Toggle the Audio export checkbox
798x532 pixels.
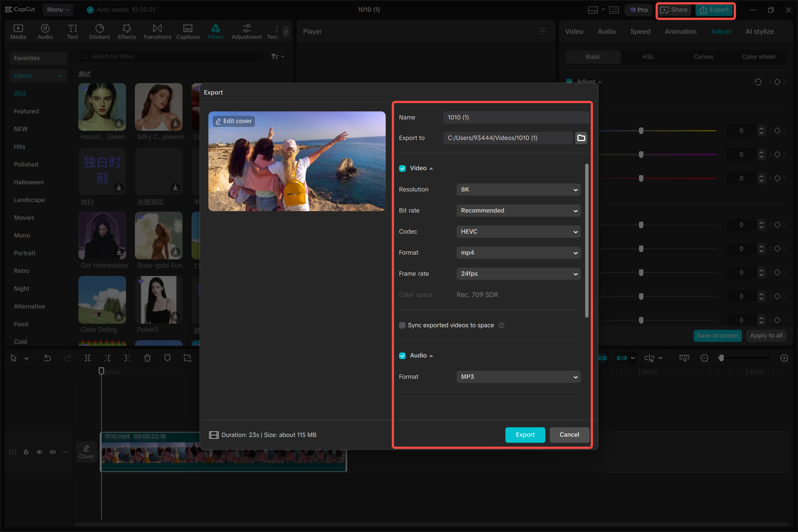(x=402, y=355)
